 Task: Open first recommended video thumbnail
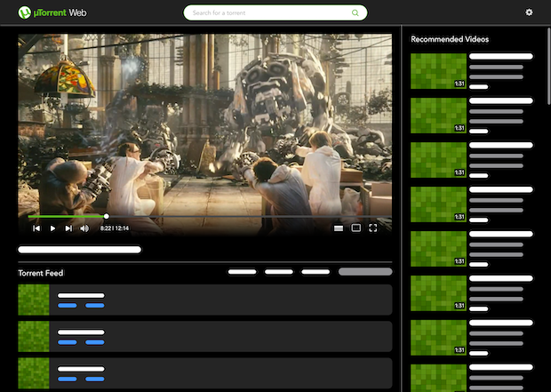[438, 71]
